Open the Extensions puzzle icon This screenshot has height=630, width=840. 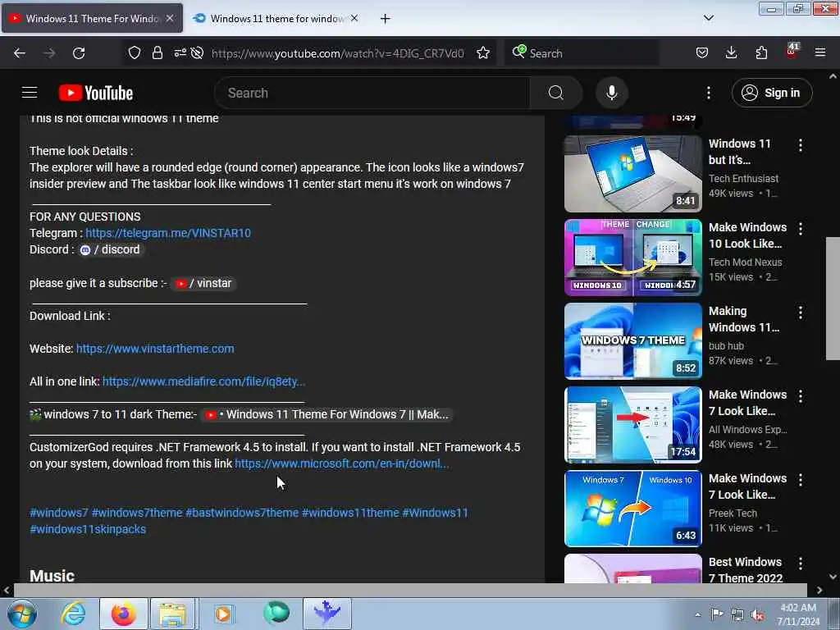[761, 53]
